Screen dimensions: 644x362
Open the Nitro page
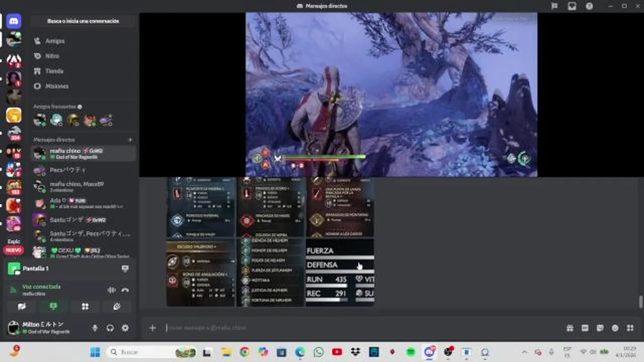click(83, 56)
